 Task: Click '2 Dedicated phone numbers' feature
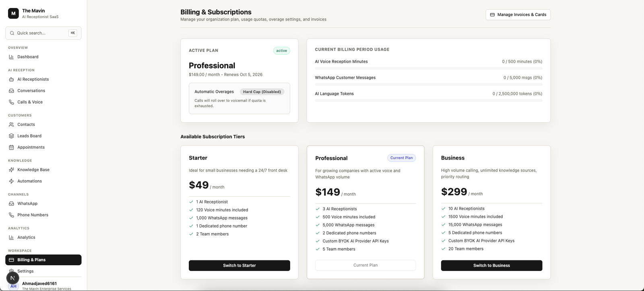pyautogui.click(x=349, y=233)
